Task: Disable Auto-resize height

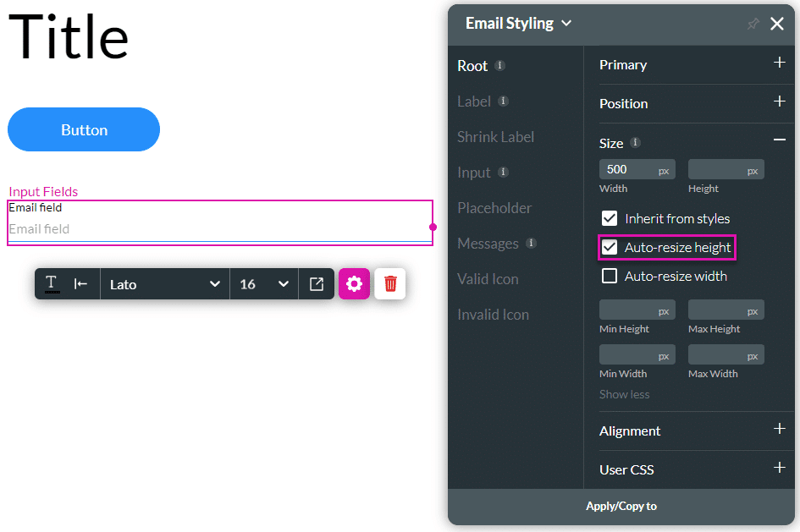Action: click(610, 248)
